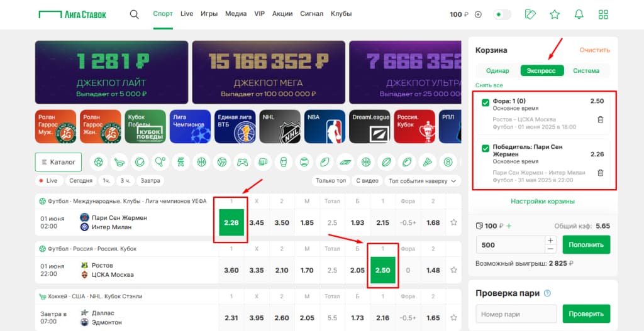Screen dimensions: 644x331
Task: Open Настройки корзины
Action: click(x=543, y=202)
